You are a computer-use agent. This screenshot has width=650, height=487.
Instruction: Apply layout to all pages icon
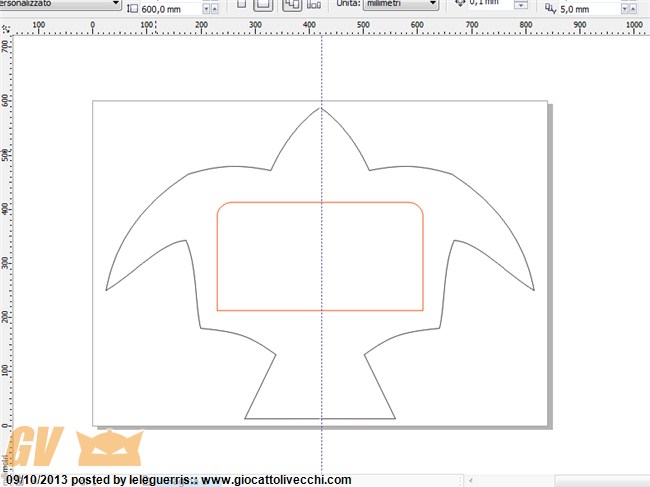coord(292,4)
